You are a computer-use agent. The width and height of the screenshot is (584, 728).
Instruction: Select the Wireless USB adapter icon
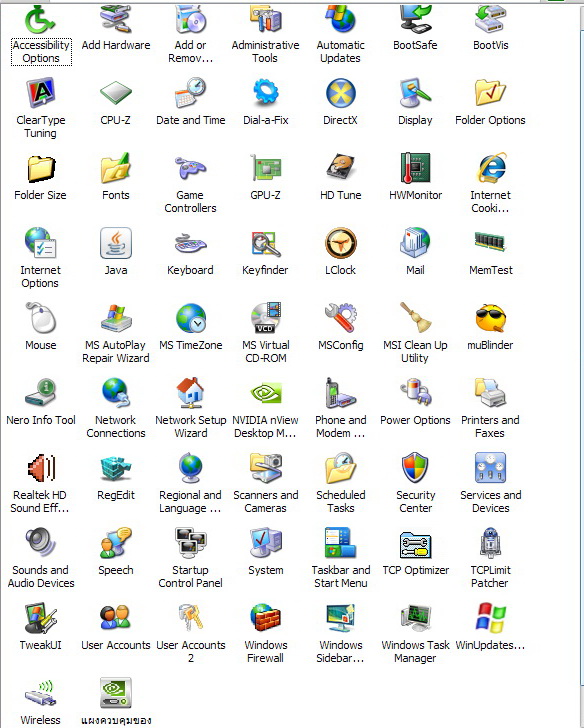(x=40, y=693)
